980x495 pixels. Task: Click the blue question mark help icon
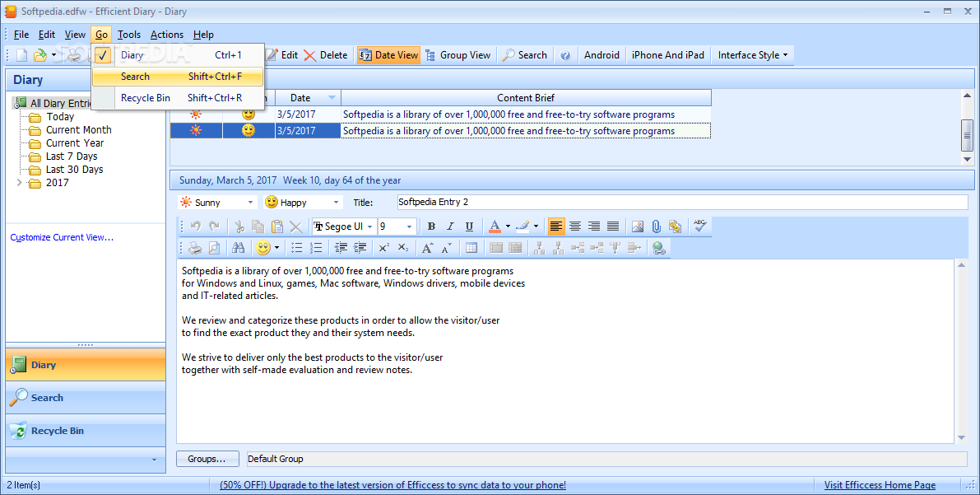565,55
